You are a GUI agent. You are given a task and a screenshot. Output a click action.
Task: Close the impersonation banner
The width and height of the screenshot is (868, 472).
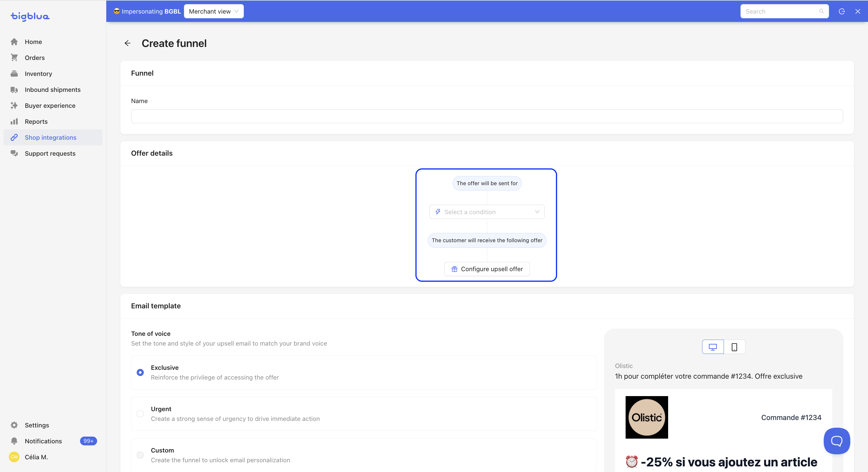pyautogui.click(x=858, y=11)
